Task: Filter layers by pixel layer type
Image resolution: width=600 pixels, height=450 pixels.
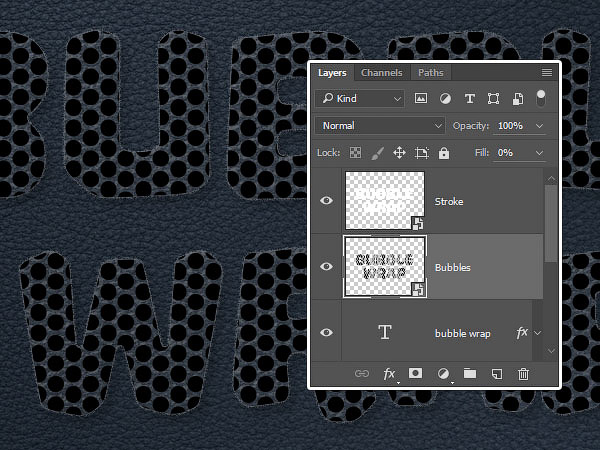Action: (421, 98)
